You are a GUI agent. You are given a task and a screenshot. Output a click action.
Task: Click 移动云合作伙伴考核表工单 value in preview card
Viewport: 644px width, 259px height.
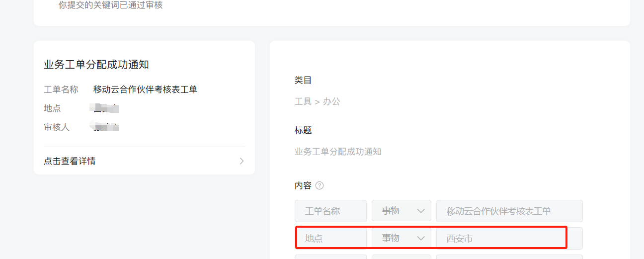coord(146,89)
